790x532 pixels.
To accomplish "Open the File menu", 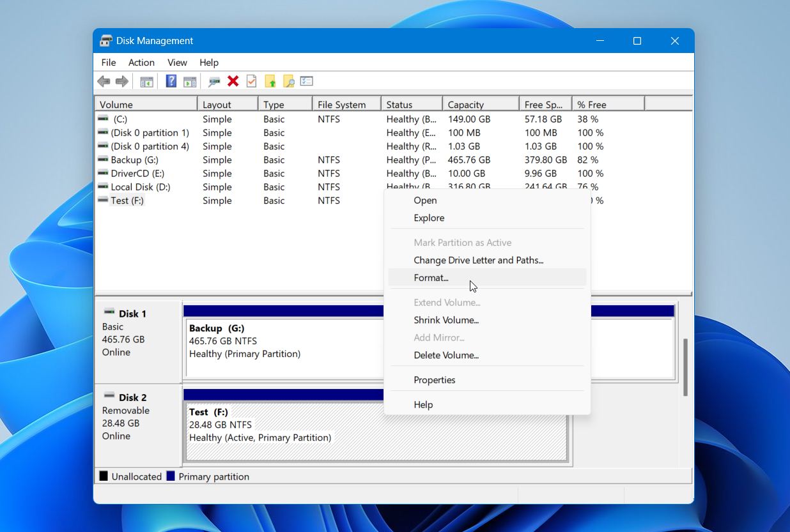I will click(109, 63).
